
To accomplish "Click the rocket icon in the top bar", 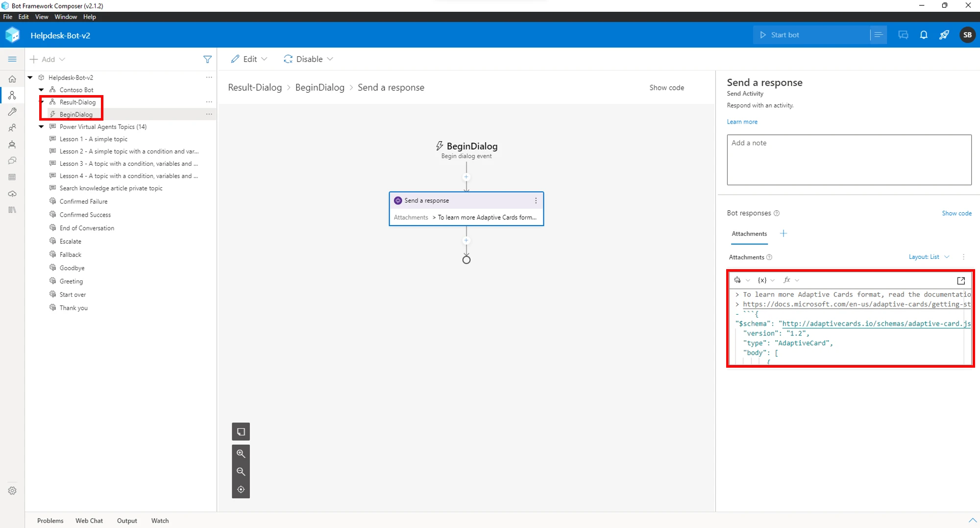I will click(944, 35).
